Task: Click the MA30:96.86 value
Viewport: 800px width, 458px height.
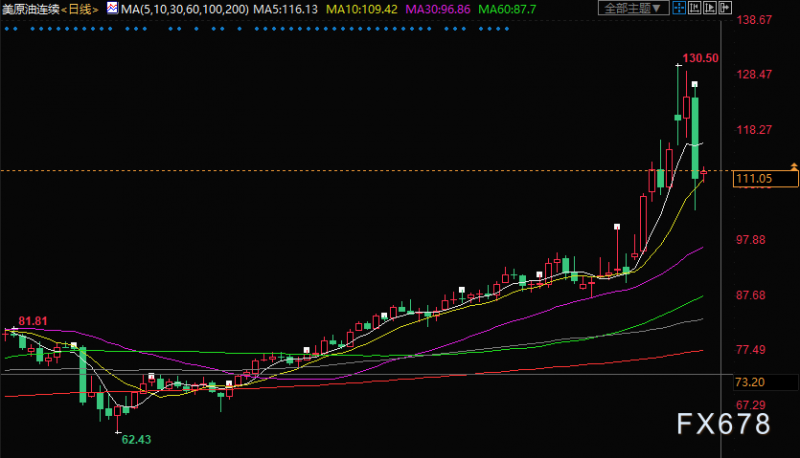Action: [438, 9]
